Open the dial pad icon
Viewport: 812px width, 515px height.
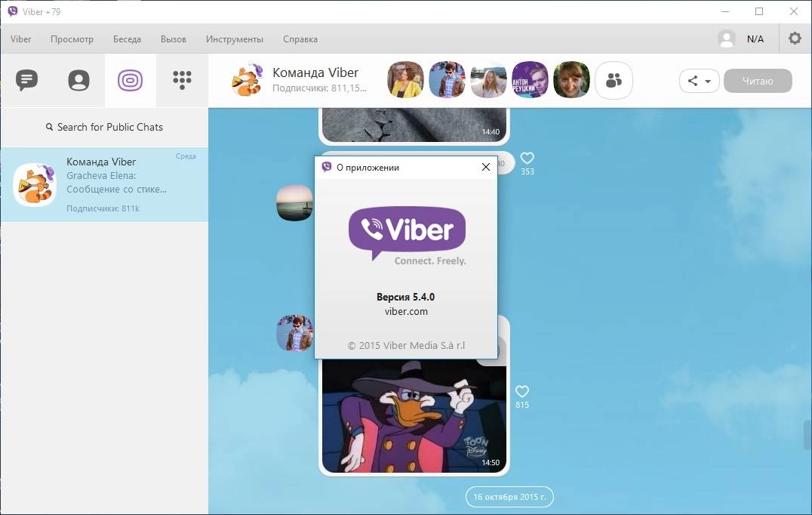click(183, 80)
